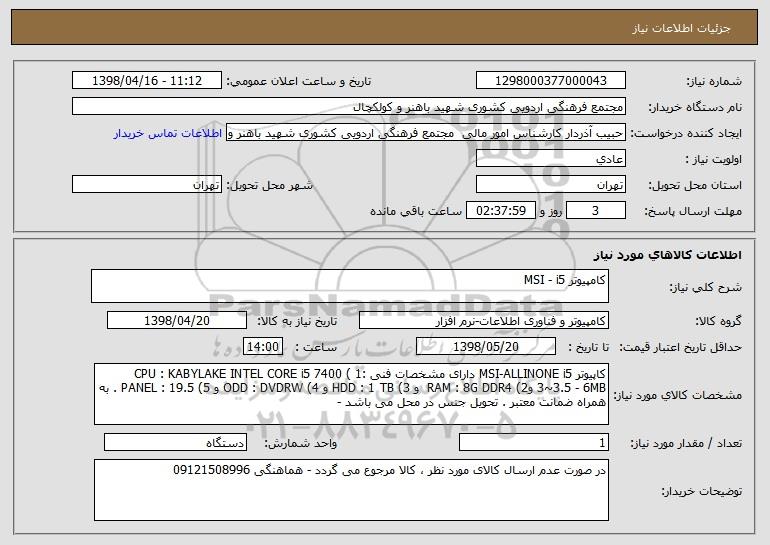The height and width of the screenshot is (545, 770).
Task: Click the delivery province field تهران
Action: pyautogui.click(x=550, y=185)
